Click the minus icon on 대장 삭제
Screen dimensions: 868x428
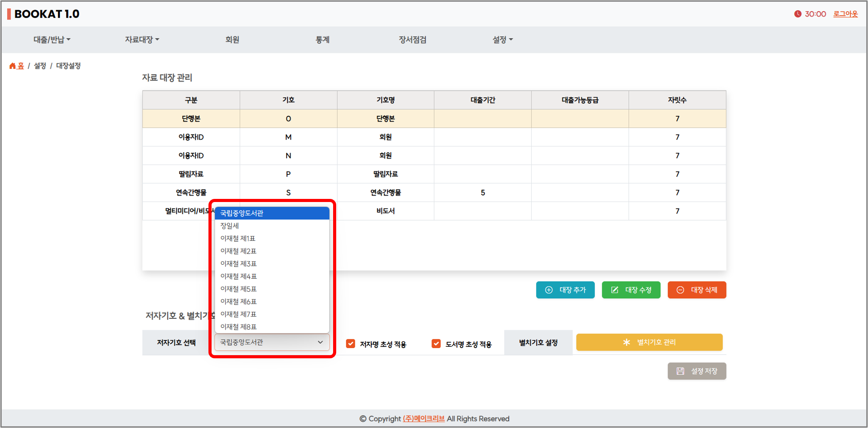pyautogui.click(x=680, y=290)
